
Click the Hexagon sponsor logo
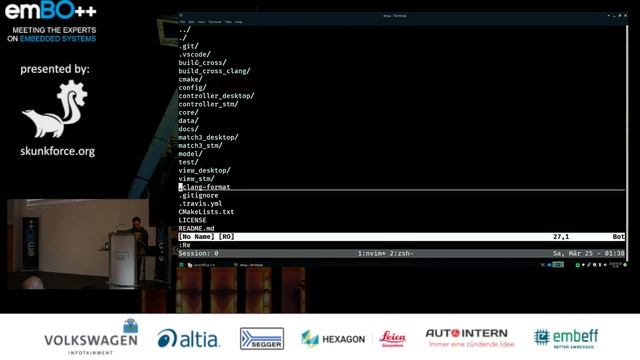coord(333,339)
